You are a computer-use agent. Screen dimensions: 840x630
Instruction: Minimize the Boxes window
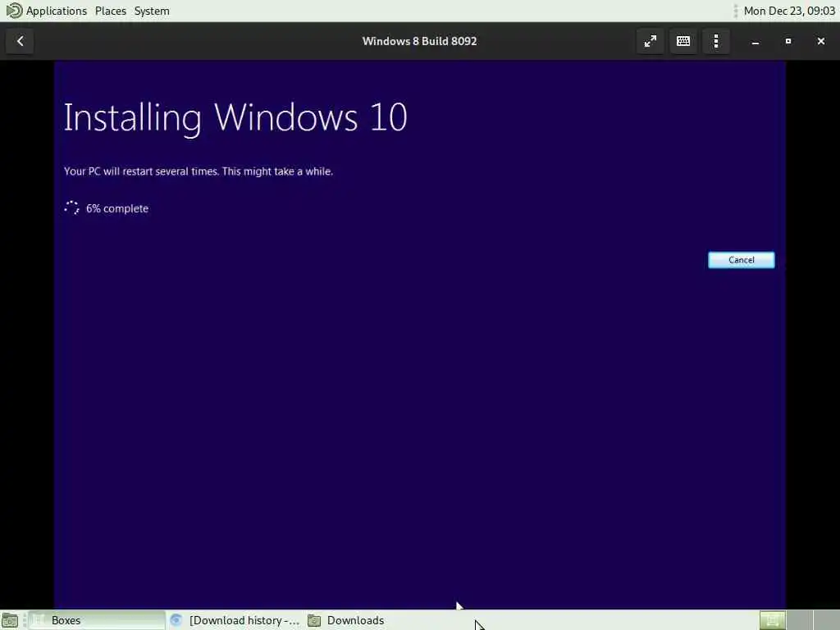756,41
